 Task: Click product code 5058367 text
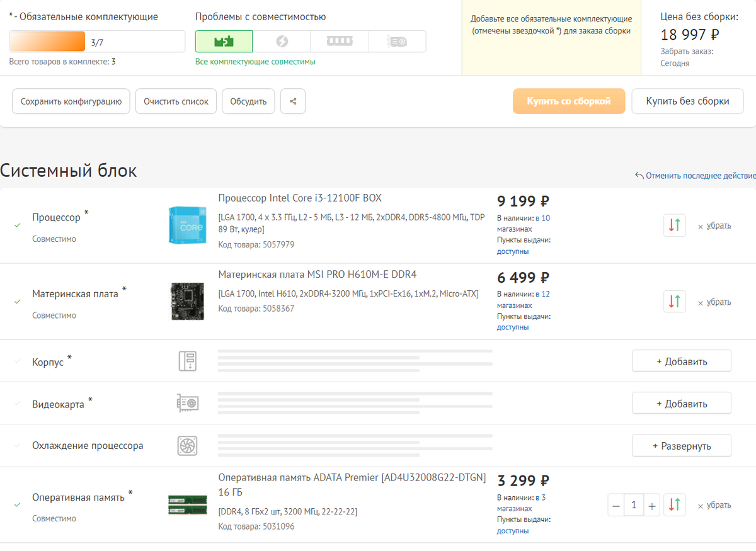tap(256, 309)
